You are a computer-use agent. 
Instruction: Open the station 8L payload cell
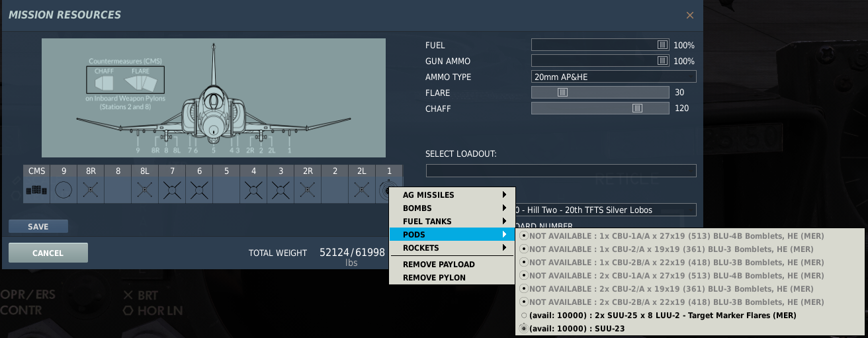[x=145, y=190]
